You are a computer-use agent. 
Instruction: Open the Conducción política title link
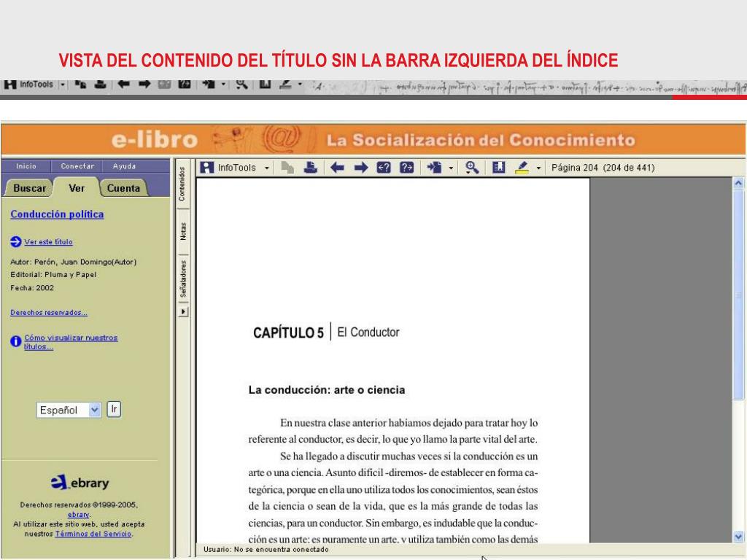(x=57, y=214)
